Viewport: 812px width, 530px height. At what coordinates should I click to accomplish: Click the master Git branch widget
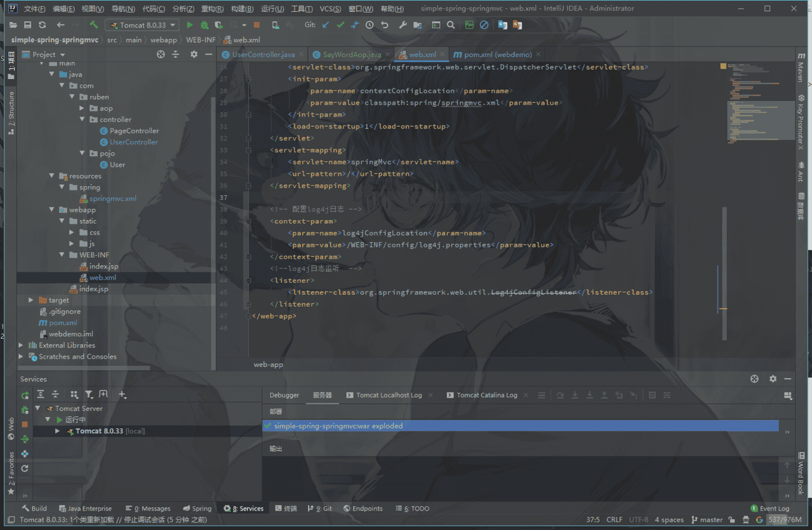(x=707, y=519)
